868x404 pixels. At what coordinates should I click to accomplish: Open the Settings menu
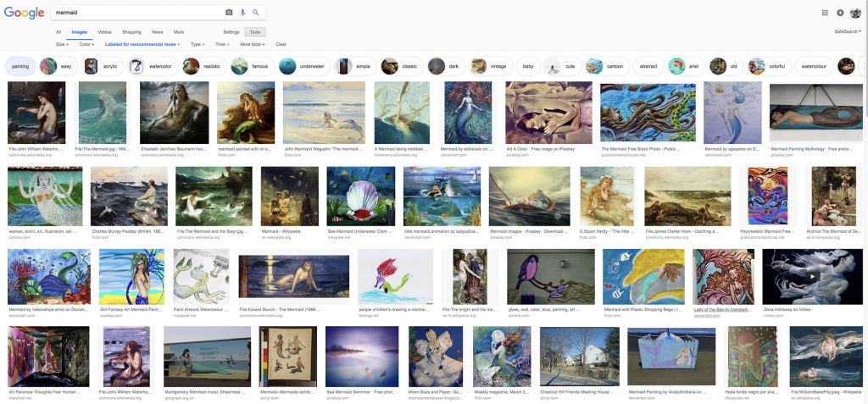(231, 32)
